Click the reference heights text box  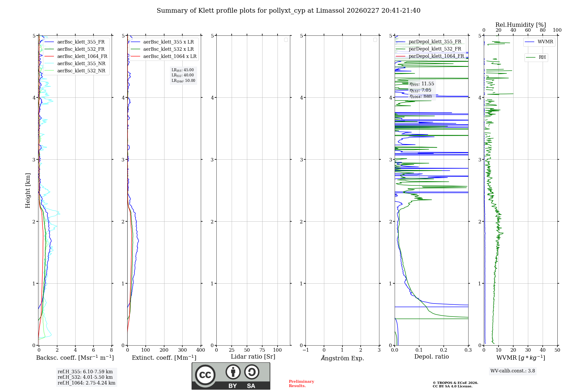[x=86, y=377]
